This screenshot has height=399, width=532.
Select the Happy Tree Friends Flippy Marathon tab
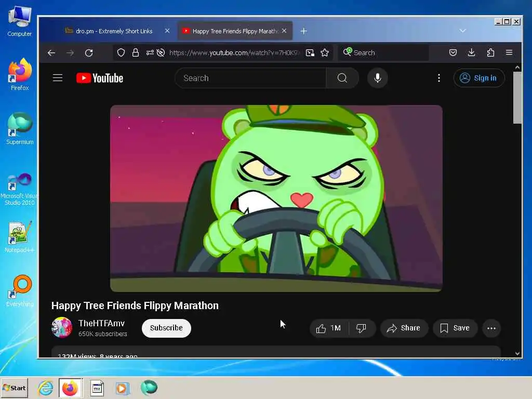235,31
